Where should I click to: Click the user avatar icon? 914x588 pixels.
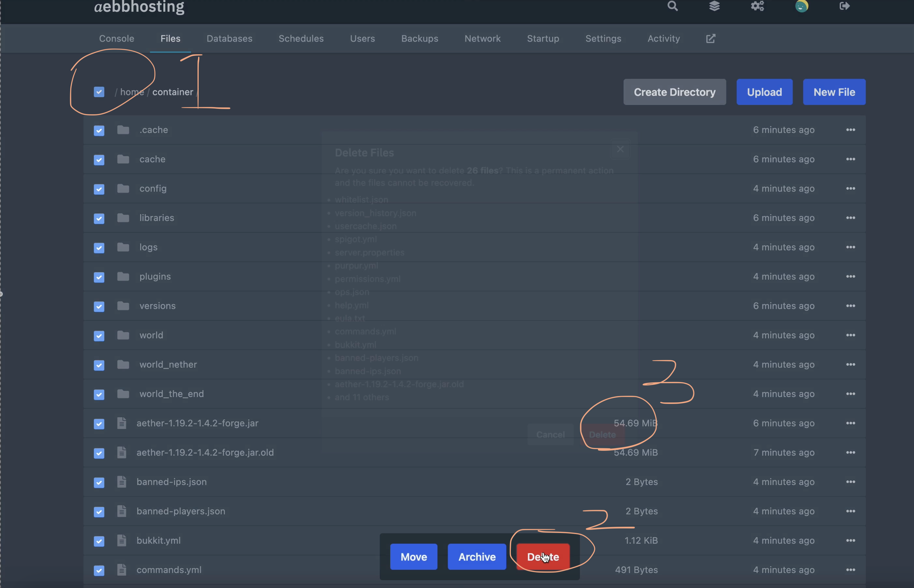(802, 6)
